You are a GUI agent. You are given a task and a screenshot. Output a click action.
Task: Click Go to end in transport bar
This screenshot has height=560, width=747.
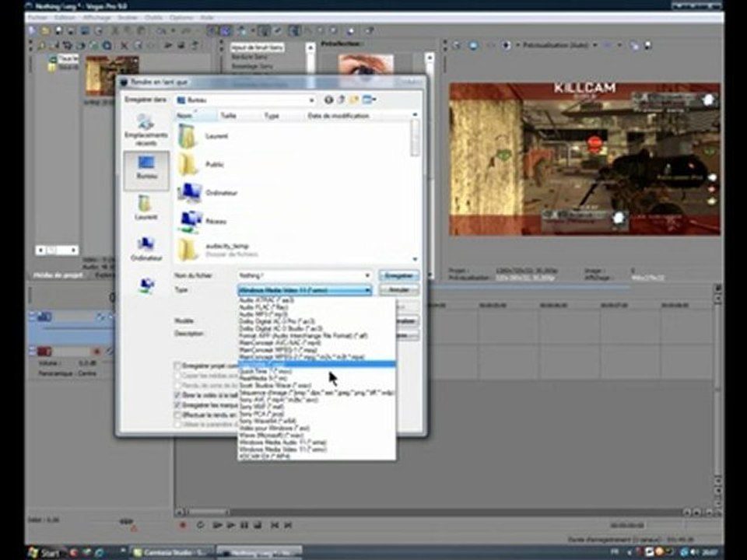pyautogui.click(x=288, y=525)
